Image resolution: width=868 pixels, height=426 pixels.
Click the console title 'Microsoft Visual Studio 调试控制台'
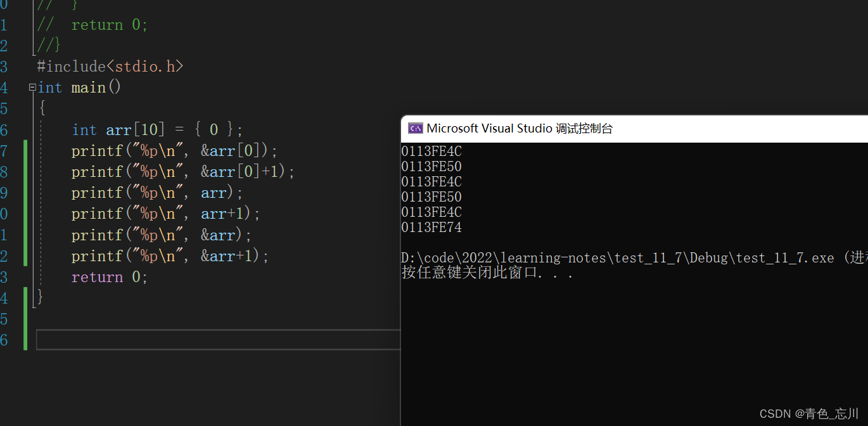pyautogui.click(x=520, y=128)
